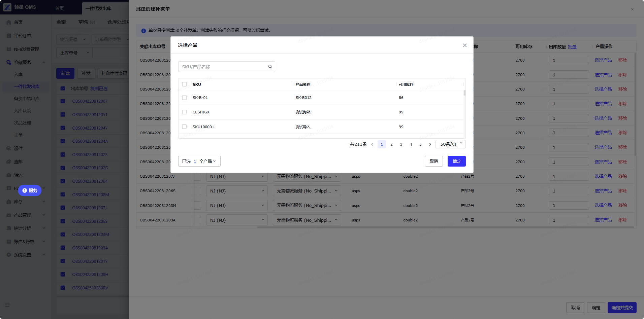The width and height of the screenshot is (644, 319).
Task: Tick the CESHIGX product checkbox
Action: pos(184,112)
